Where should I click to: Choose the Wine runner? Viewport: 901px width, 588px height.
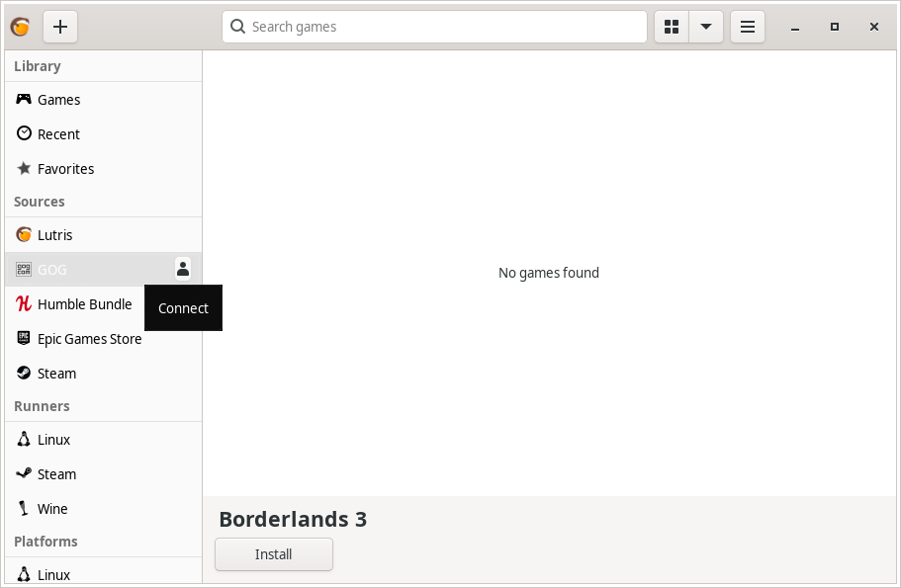click(x=50, y=508)
